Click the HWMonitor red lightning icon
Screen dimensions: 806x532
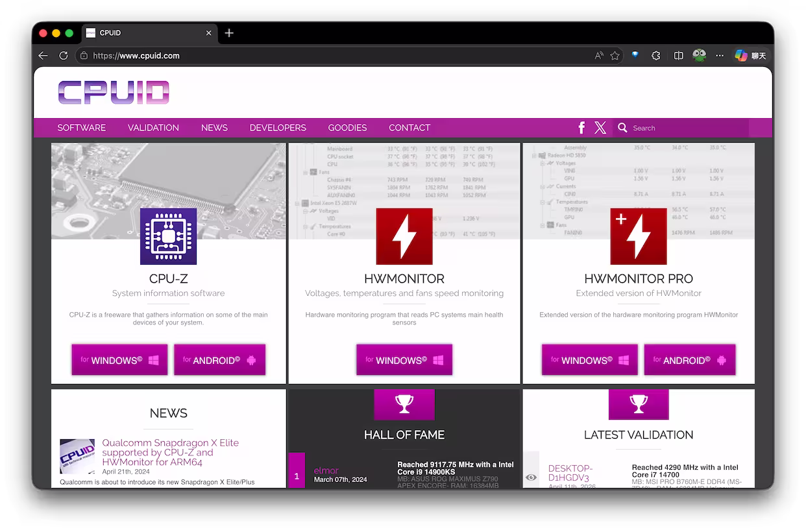tap(404, 236)
